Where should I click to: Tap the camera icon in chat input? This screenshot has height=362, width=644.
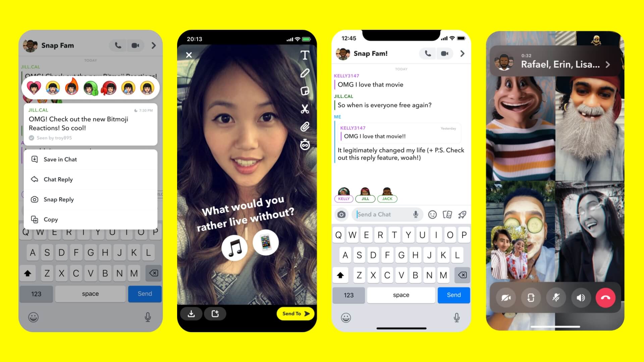(x=340, y=215)
